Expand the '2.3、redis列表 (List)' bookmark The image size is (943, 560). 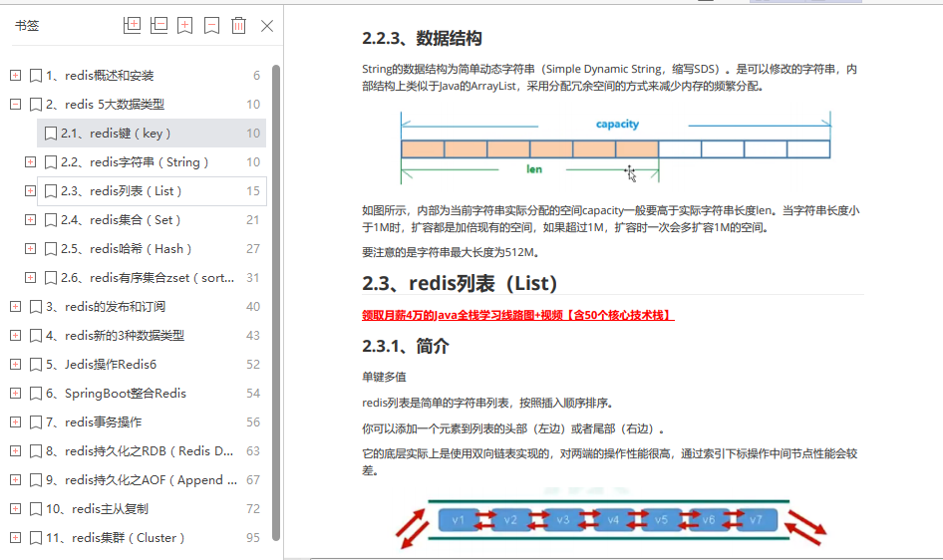coord(30,190)
